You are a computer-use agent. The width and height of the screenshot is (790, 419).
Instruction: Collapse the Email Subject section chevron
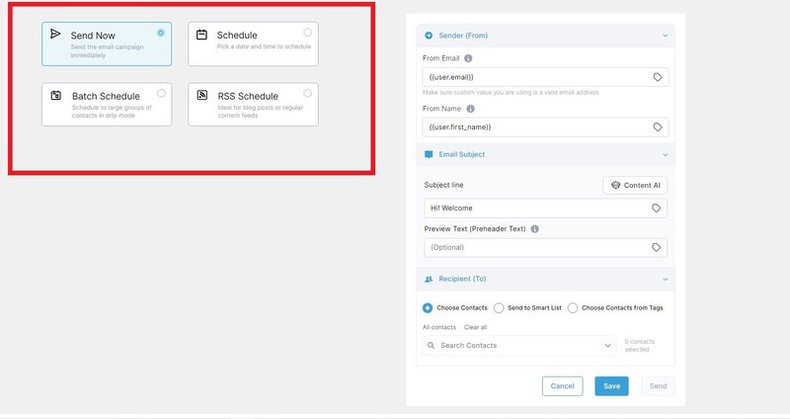coord(665,155)
